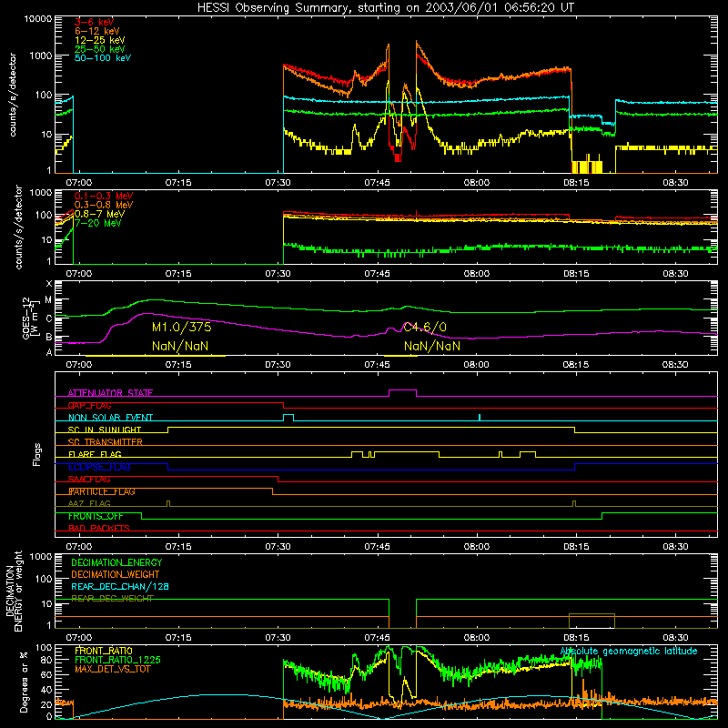728x728 pixels.
Task: Click the yellow FRONT_RATIO legend label
Action: [x=104, y=651]
